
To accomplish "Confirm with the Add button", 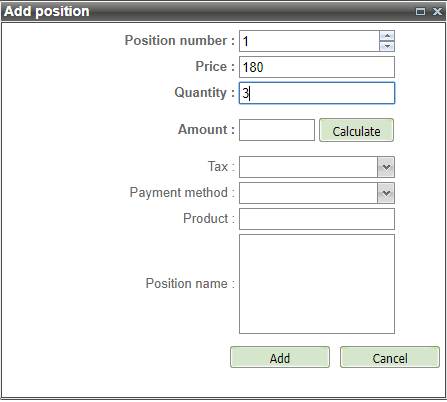I will coord(280,357).
